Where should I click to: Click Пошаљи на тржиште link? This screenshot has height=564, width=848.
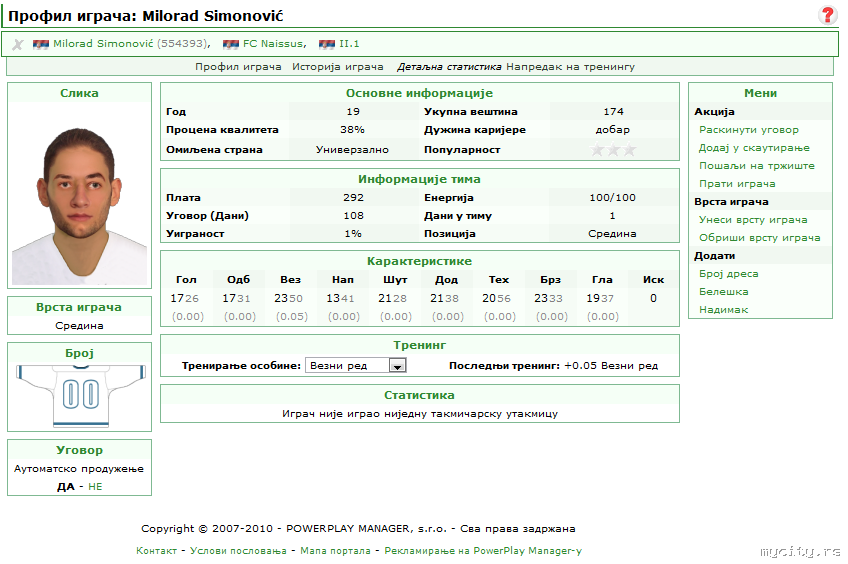(757, 166)
